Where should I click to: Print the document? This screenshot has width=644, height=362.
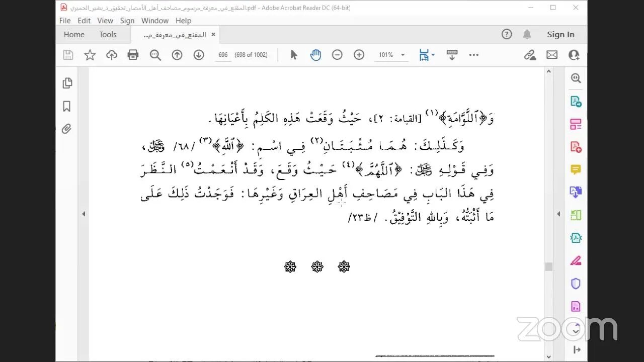[133, 55]
